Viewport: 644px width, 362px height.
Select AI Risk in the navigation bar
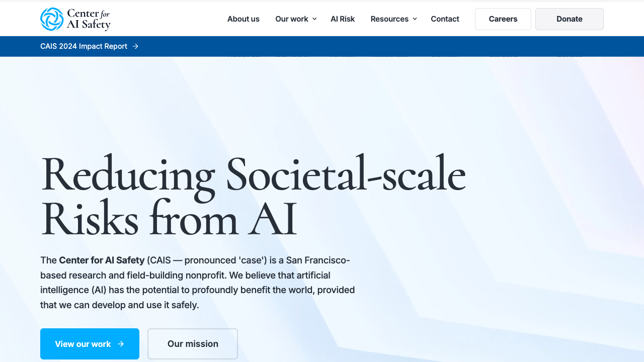(x=343, y=19)
